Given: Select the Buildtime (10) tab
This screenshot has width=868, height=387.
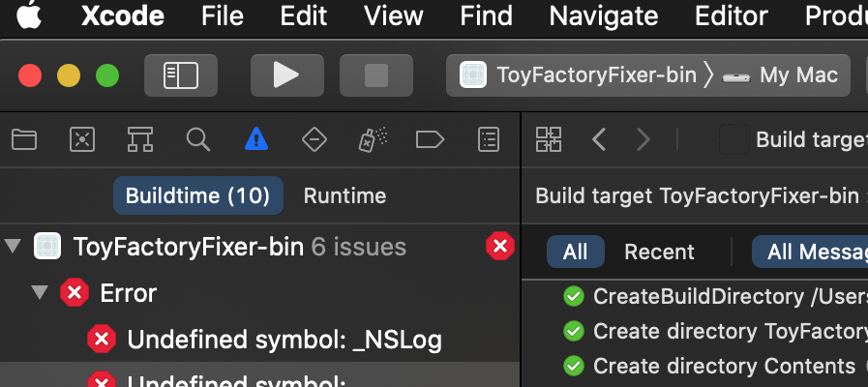Looking at the screenshot, I should pos(198,195).
